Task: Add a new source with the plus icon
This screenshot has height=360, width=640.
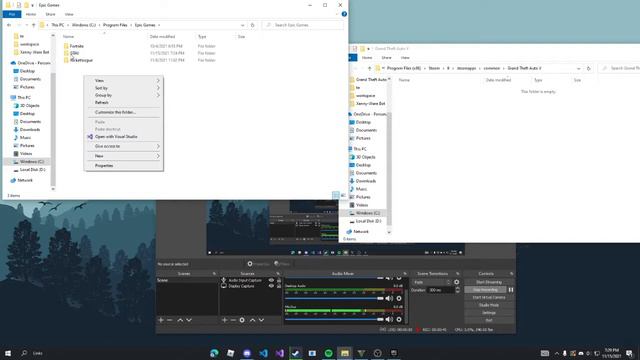Action: 224,320
